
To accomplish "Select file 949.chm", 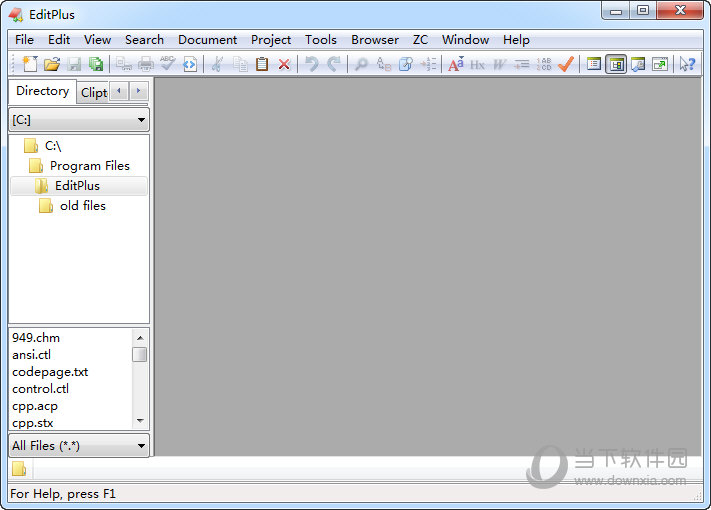I will click(x=36, y=338).
